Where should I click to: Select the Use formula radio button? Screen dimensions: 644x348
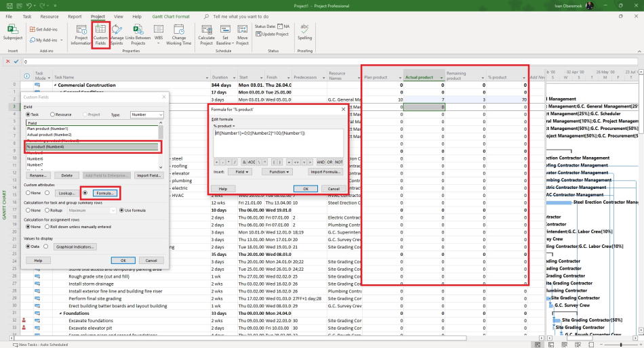tap(121, 210)
